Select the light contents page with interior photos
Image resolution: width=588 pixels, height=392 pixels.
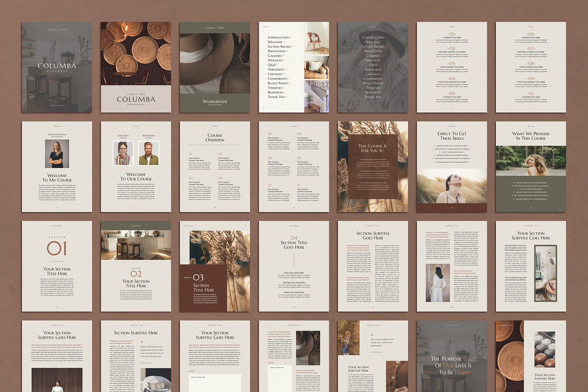(294, 67)
